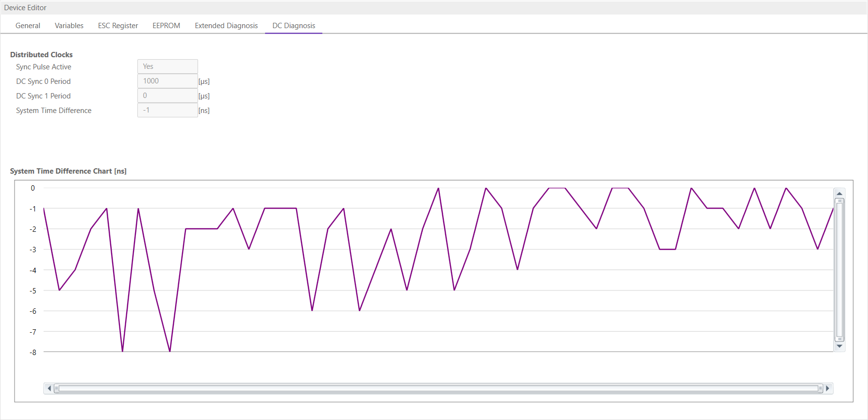Click the horizontal scroll right arrow
This screenshot has height=420, width=868.
(x=828, y=388)
